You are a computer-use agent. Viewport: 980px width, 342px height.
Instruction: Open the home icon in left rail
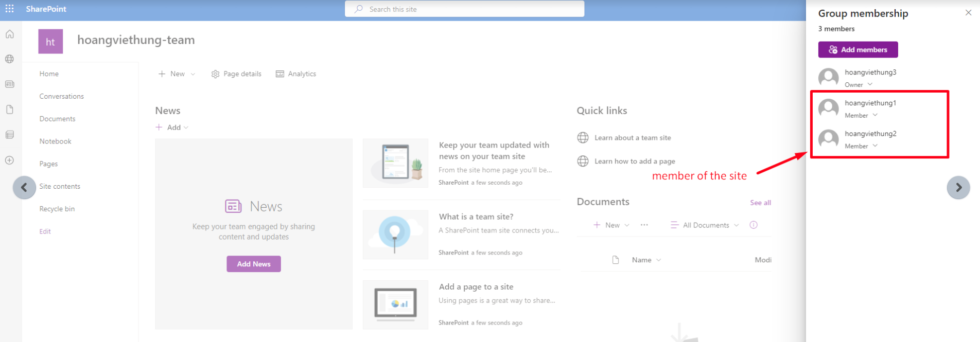10,34
